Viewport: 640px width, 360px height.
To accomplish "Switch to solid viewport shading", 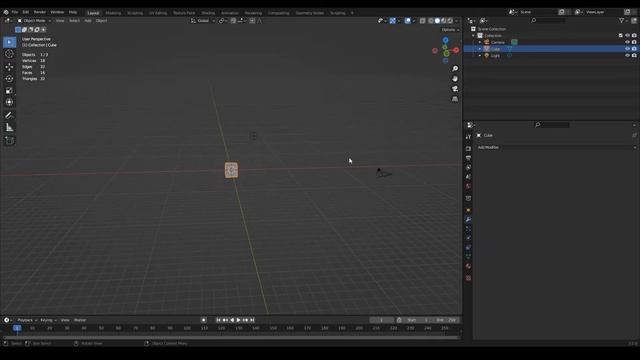I will 437,21.
